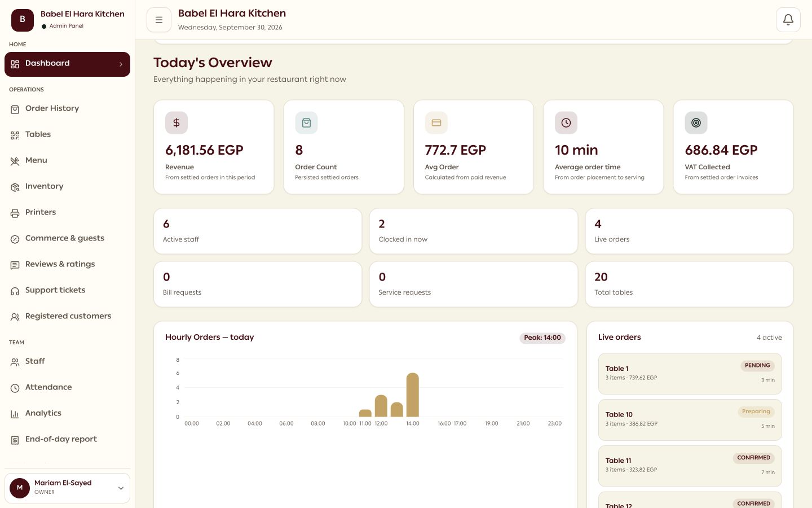Screen dimensions: 812x508
Task: Open the Table 10 preparing order
Action: pos(690,420)
